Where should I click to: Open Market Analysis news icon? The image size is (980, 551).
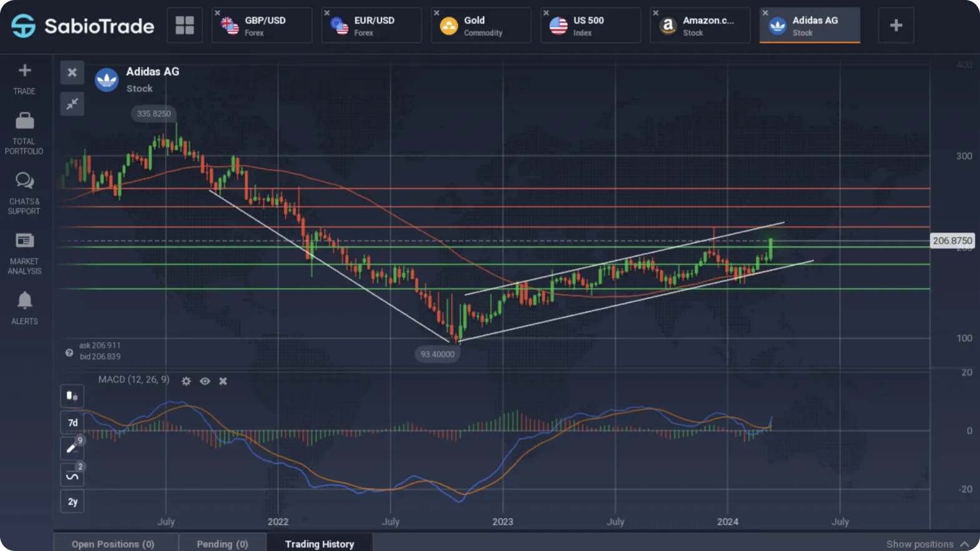coord(24,241)
